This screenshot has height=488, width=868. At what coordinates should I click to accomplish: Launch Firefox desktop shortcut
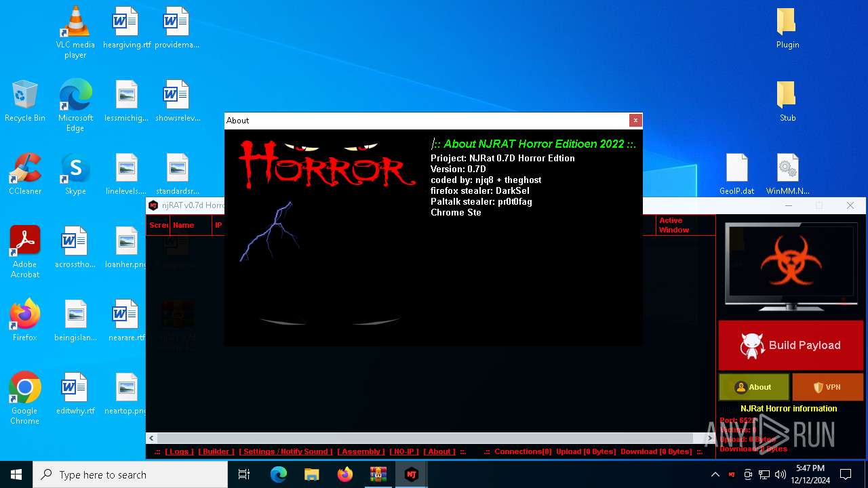point(25,321)
